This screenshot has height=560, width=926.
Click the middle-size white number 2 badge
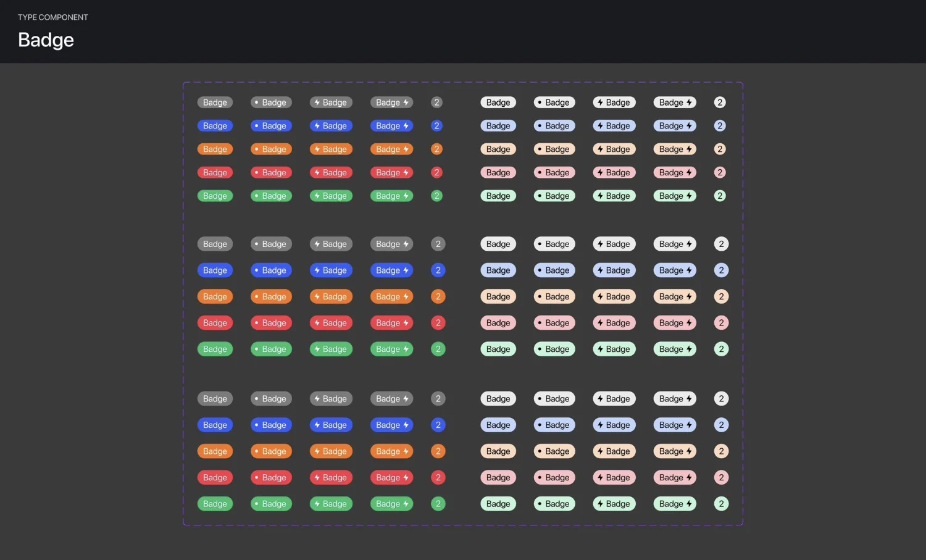(x=721, y=244)
